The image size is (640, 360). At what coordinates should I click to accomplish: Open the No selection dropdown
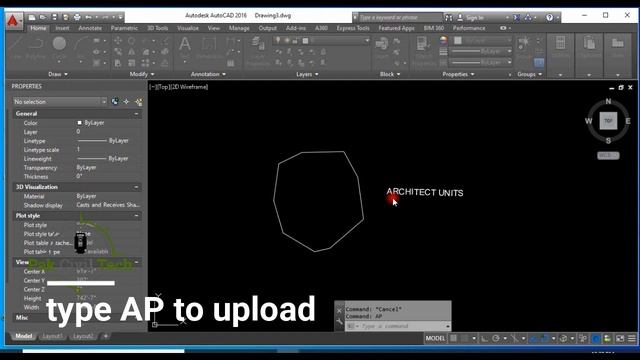tap(60, 102)
